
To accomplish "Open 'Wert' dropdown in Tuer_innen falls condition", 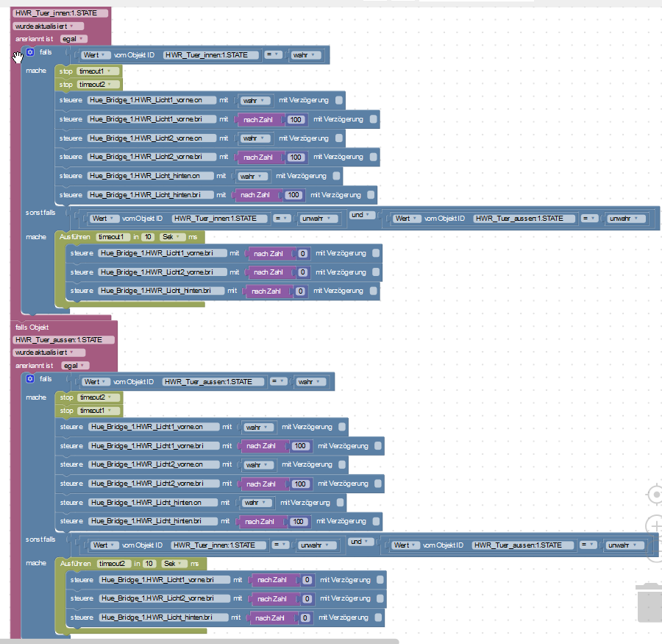I will 96,55.
